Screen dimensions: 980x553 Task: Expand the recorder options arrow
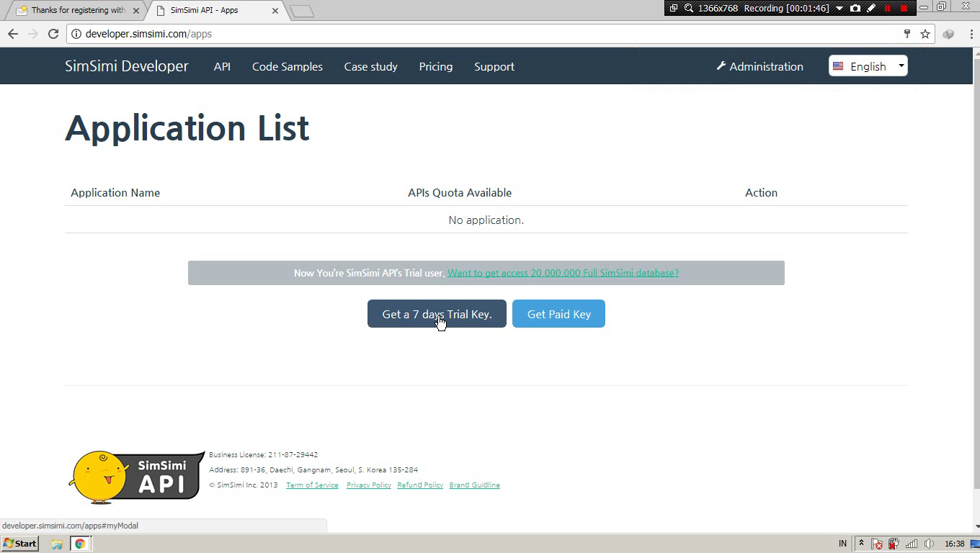point(839,9)
